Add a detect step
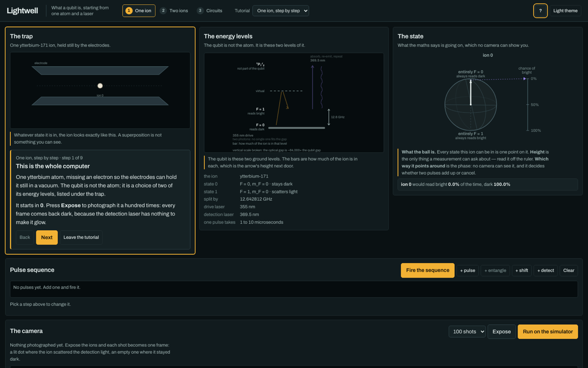The height and width of the screenshot is (368, 588). tap(545, 270)
